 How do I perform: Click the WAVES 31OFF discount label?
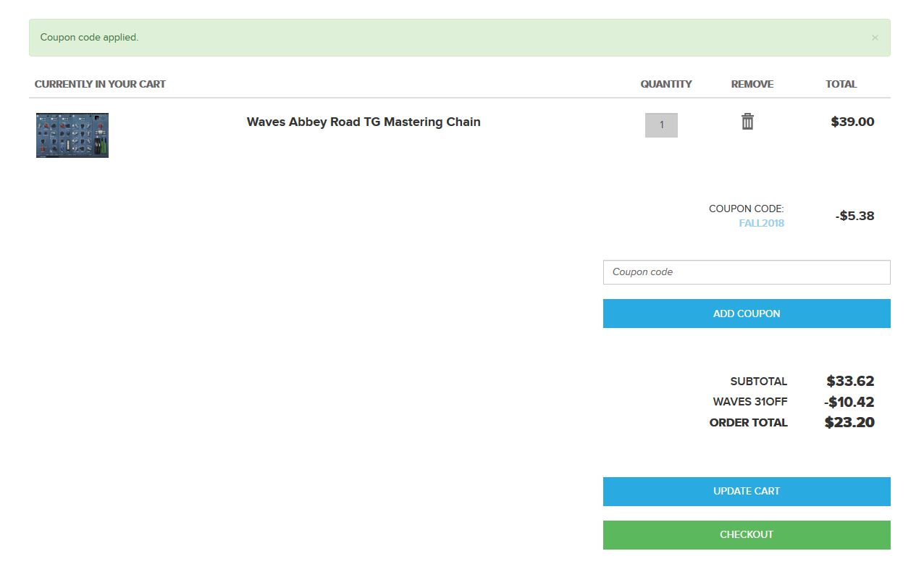[749, 402]
